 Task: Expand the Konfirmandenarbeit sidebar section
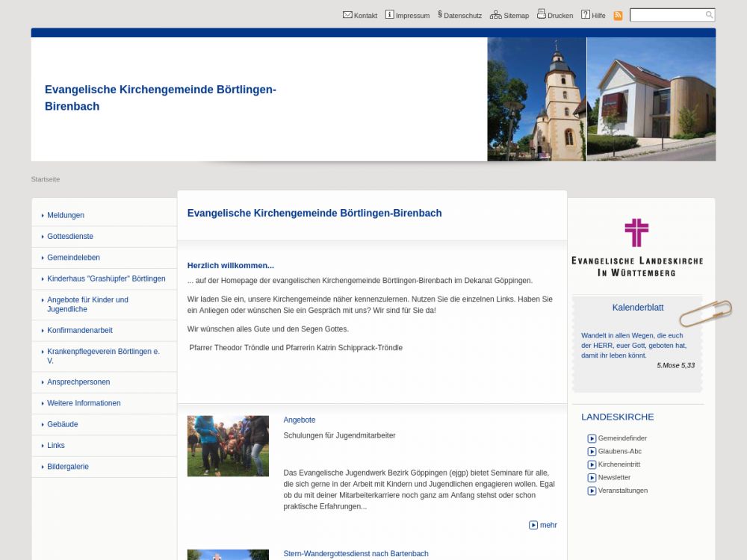[x=80, y=330]
